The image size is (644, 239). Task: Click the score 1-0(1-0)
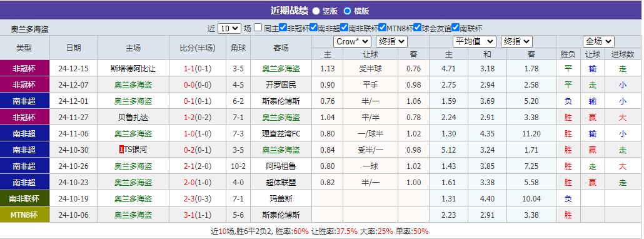198,133
